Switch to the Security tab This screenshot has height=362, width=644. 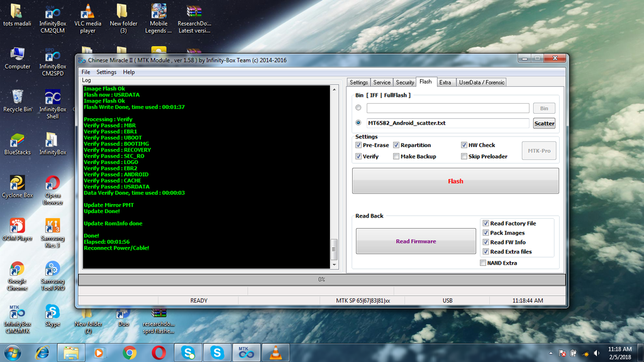point(404,82)
